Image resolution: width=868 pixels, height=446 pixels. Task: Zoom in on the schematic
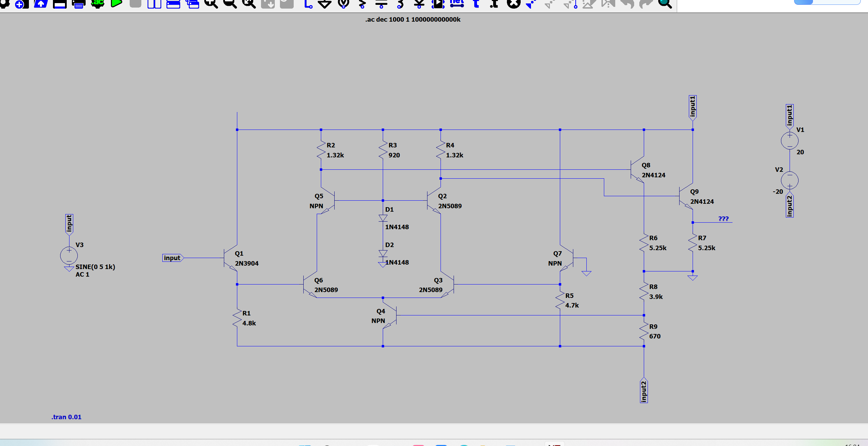click(x=211, y=3)
